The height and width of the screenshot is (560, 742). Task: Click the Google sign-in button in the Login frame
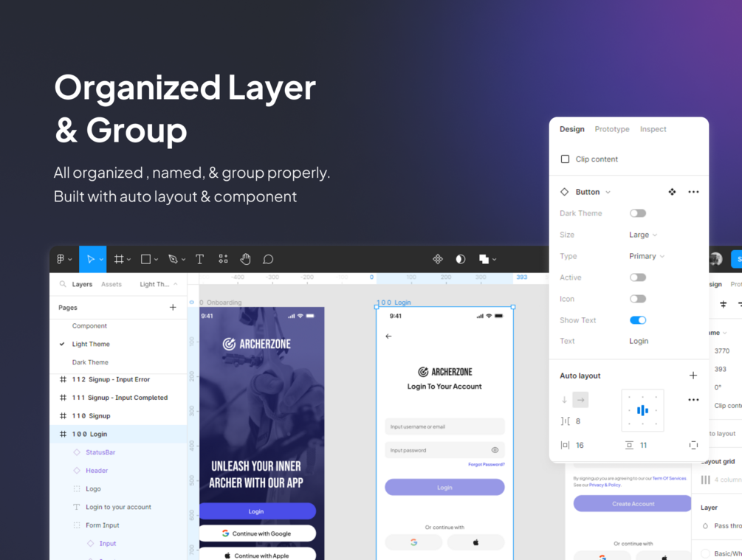coord(413,542)
